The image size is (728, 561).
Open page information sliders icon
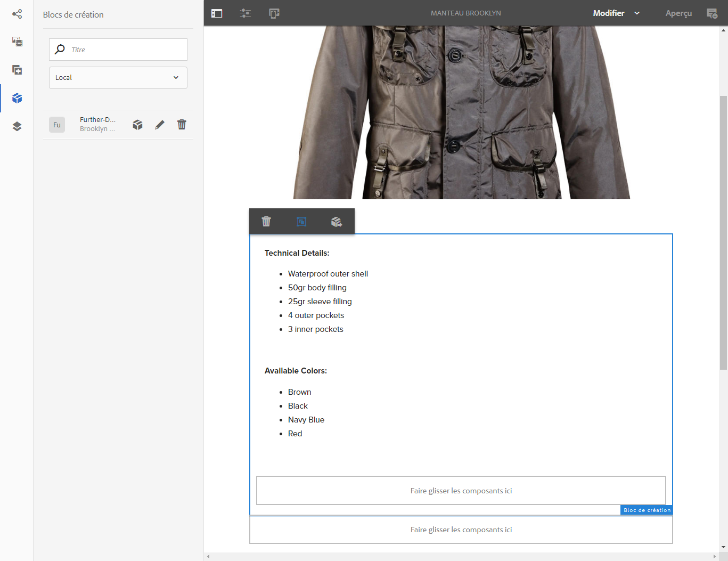click(x=246, y=13)
